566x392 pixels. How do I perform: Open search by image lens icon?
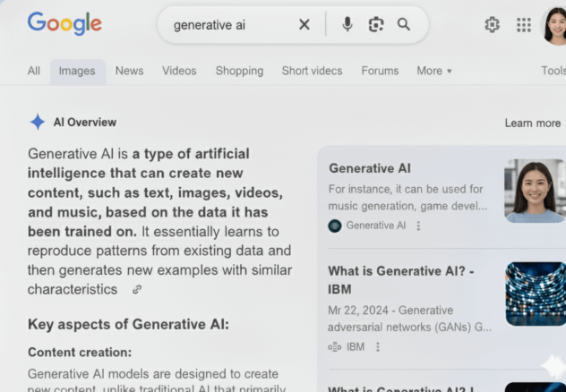click(x=376, y=24)
